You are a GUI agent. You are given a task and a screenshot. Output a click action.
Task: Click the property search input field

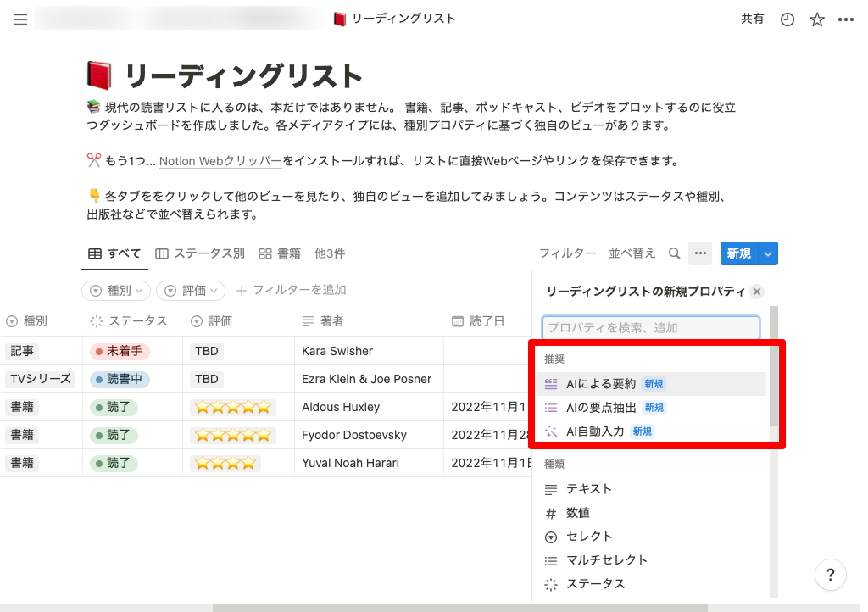coord(651,328)
